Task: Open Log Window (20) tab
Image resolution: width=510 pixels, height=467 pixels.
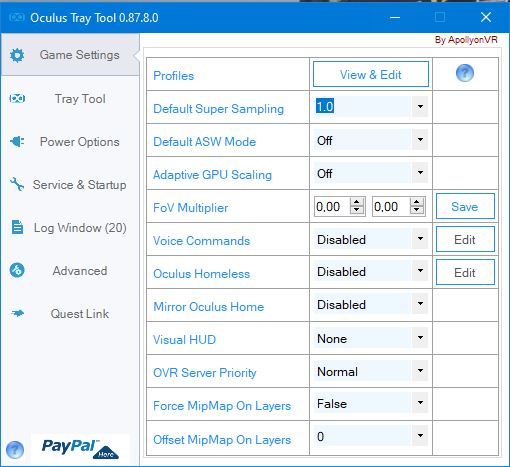Action: tap(70, 228)
